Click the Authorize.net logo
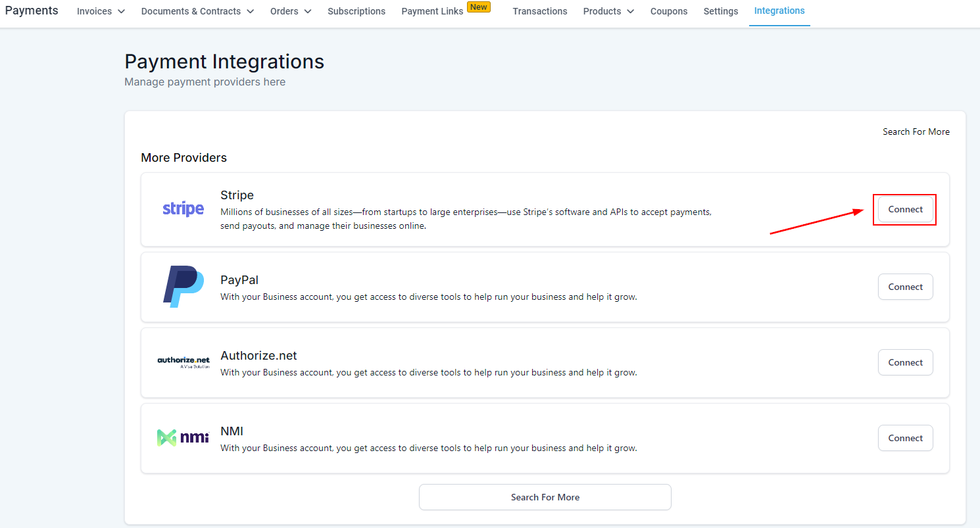The height and width of the screenshot is (528, 980). [x=184, y=362]
